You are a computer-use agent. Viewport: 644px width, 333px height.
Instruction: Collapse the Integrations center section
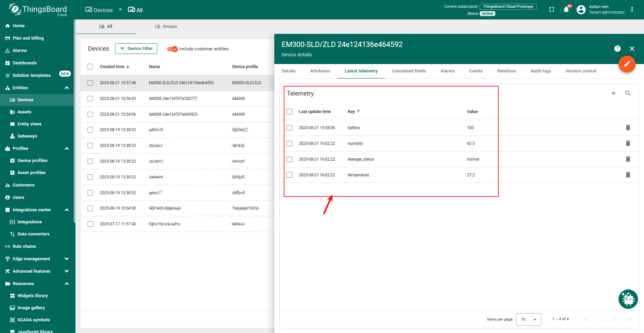(x=67, y=210)
